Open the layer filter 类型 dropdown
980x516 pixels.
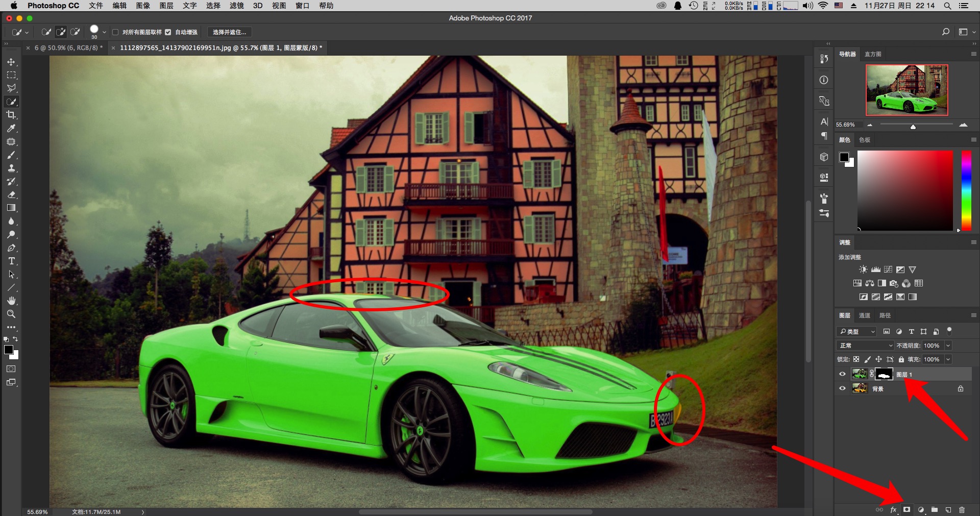pyautogui.click(x=857, y=331)
